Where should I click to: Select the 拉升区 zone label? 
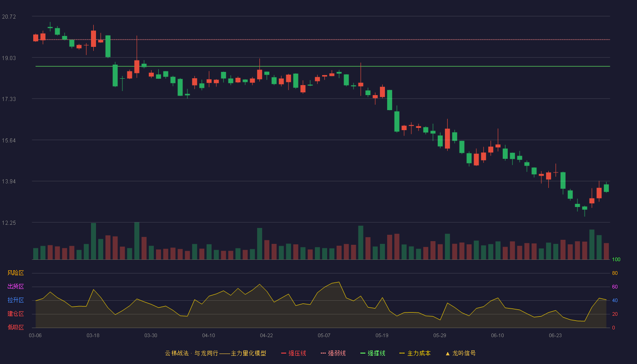(x=15, y=300)
